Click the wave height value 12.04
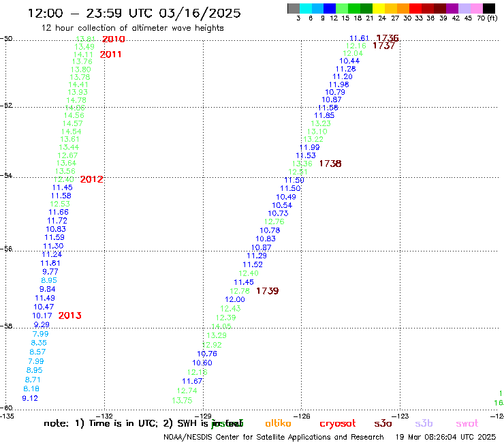The height and width of the screenshot is (443, 504). pos(353,53)
